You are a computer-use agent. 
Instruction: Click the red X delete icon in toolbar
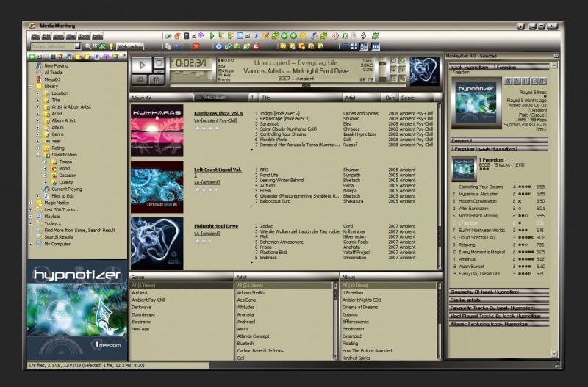[x=196, y=46]
